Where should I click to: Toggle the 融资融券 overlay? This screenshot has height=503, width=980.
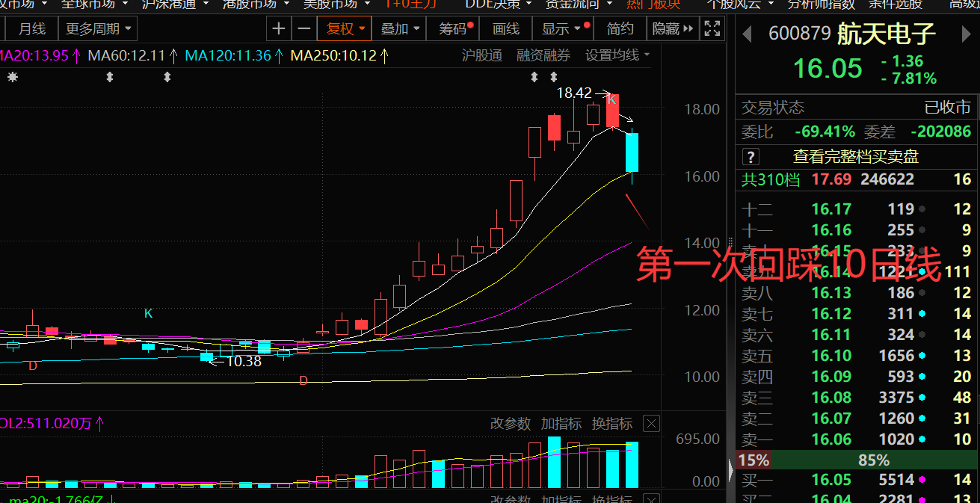[543, 55]
